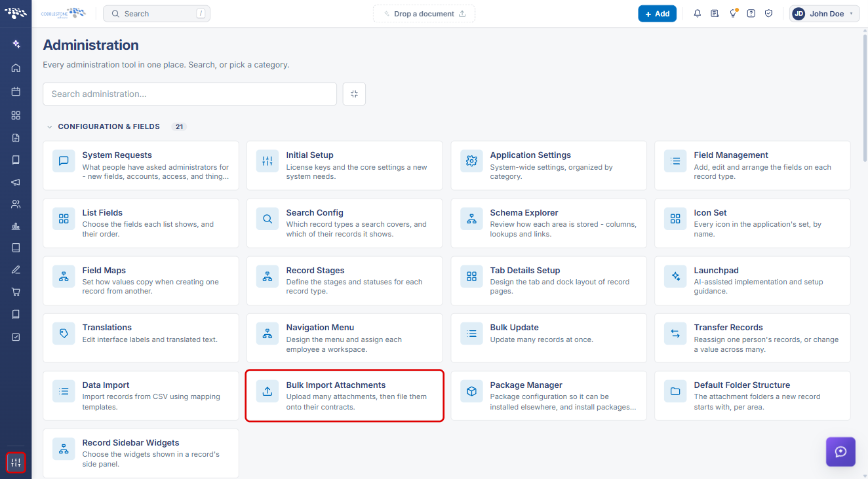Open the John Doe user dropdown
Image resolution: width=868 pixels, height=479 pixels.
(x=825, y=14)
